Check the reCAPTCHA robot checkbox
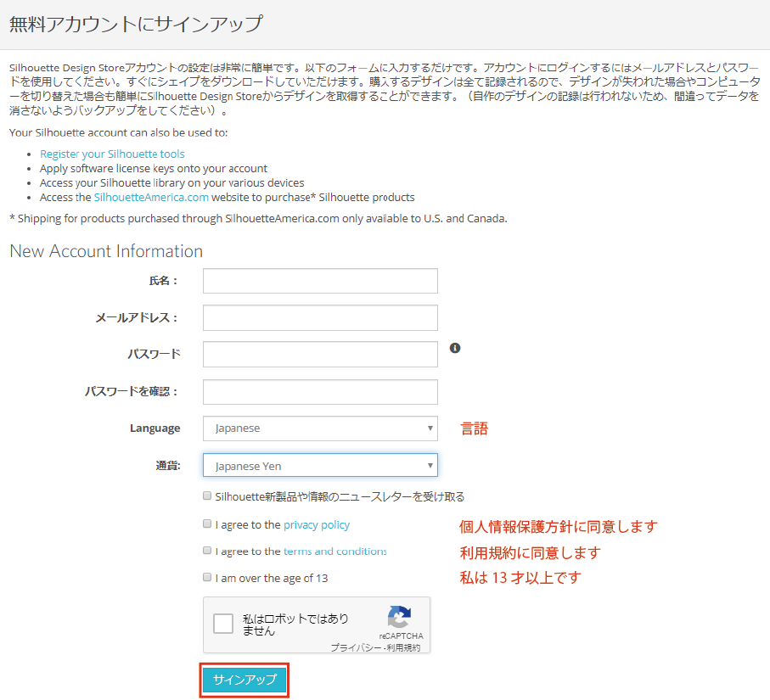 pos(223,624)
